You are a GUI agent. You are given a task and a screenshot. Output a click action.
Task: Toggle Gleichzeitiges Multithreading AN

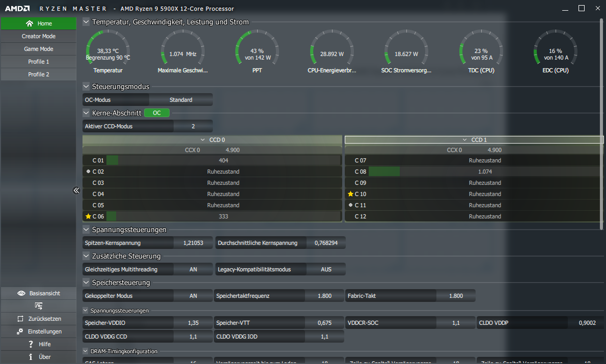coord(193,269)
